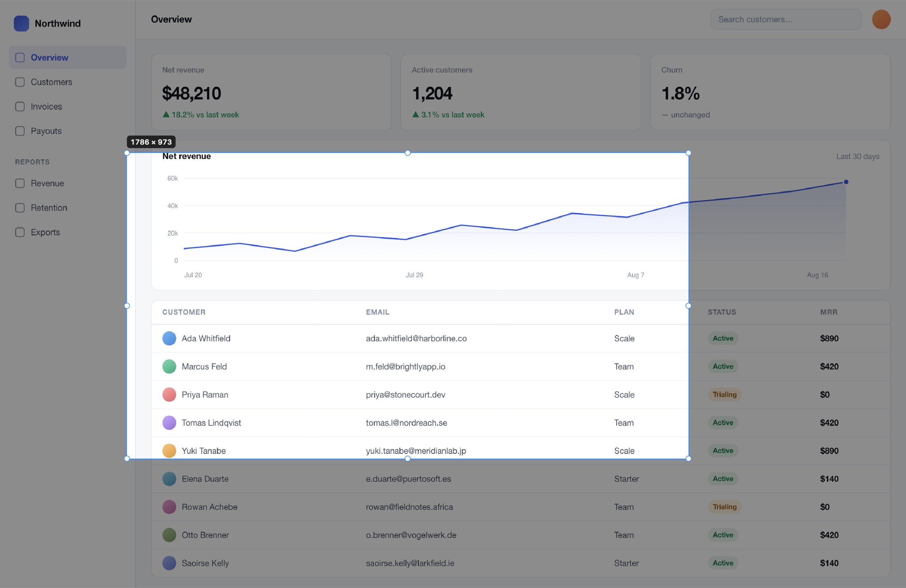Click the Retention report icon
The height and width of the screenshot is (588, 906).
click(20, 208)
